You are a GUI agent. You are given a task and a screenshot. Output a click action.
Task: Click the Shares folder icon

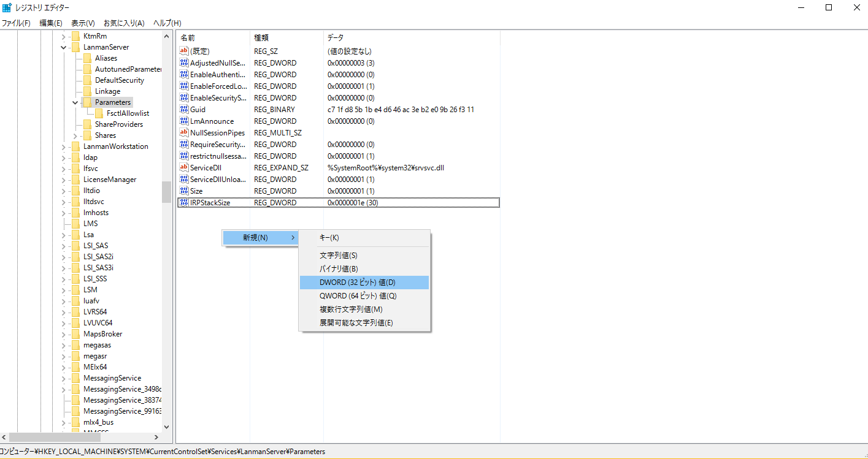pos(87,135)
